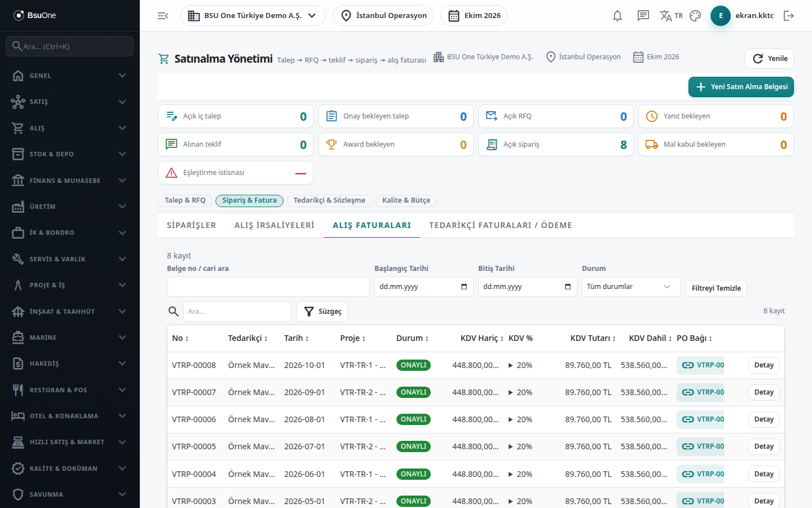Open the notifications bell icon
Viewport: 812px width, 508px height.
coord(617,16)
